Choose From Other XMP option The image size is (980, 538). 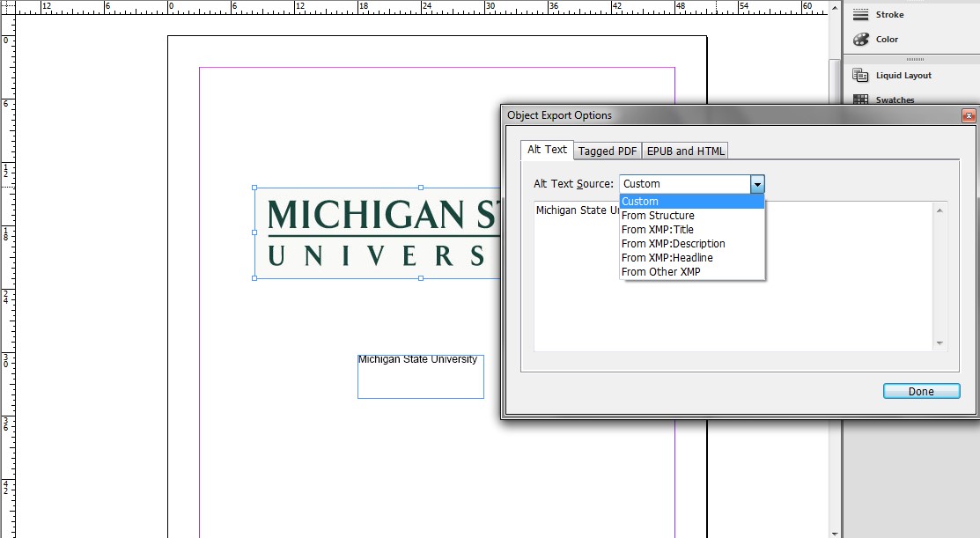point(692,272)
